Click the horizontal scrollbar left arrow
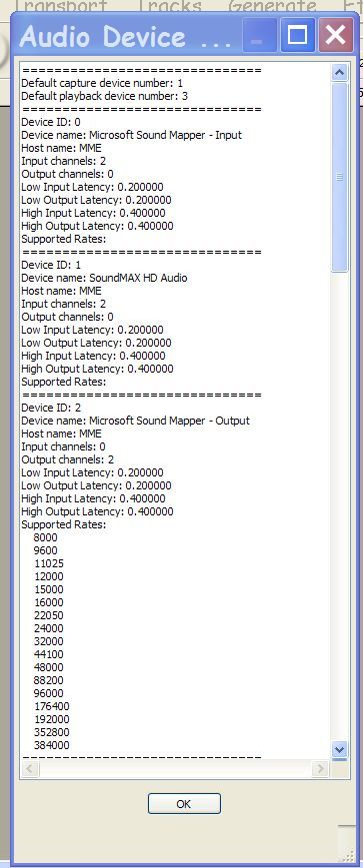363x868 pixels. pyautogui.click(x=29, y=768)
